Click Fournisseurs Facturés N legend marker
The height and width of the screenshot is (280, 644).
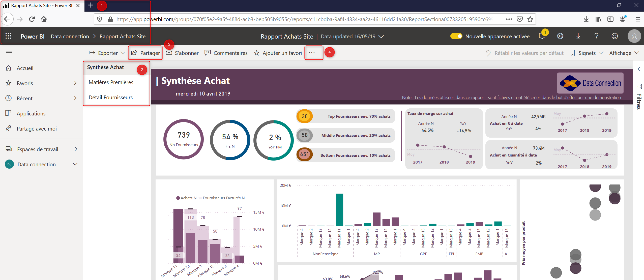tap(200, 198)
